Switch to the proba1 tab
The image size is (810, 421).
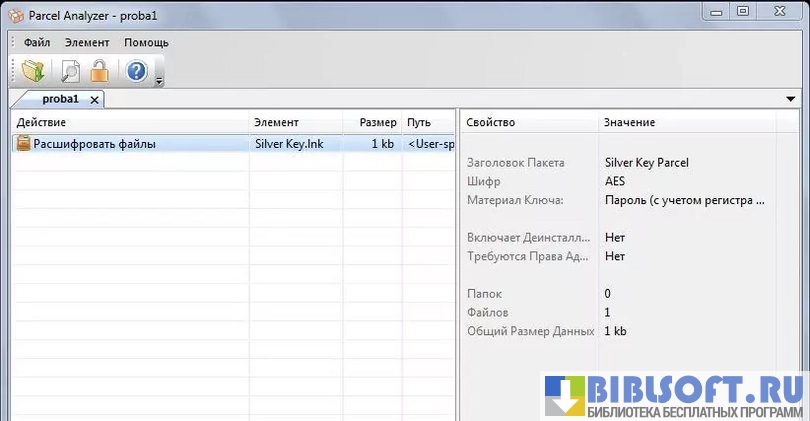click(60, 100)
